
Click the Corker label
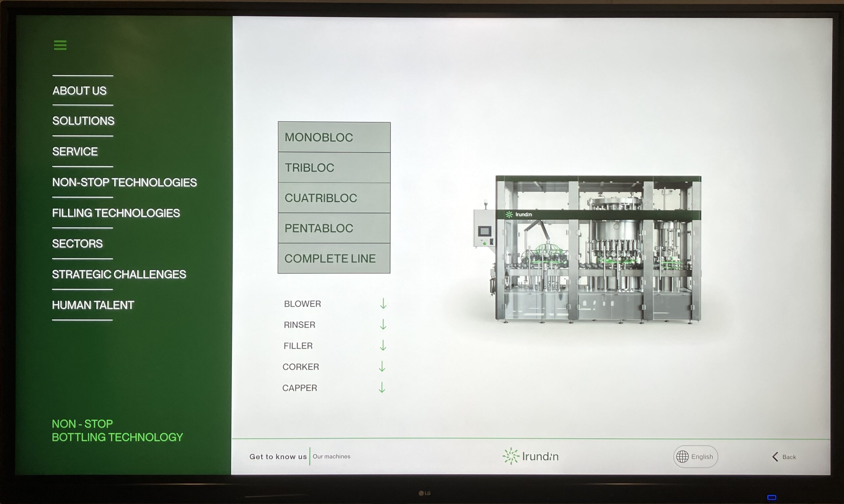(300, 367)
